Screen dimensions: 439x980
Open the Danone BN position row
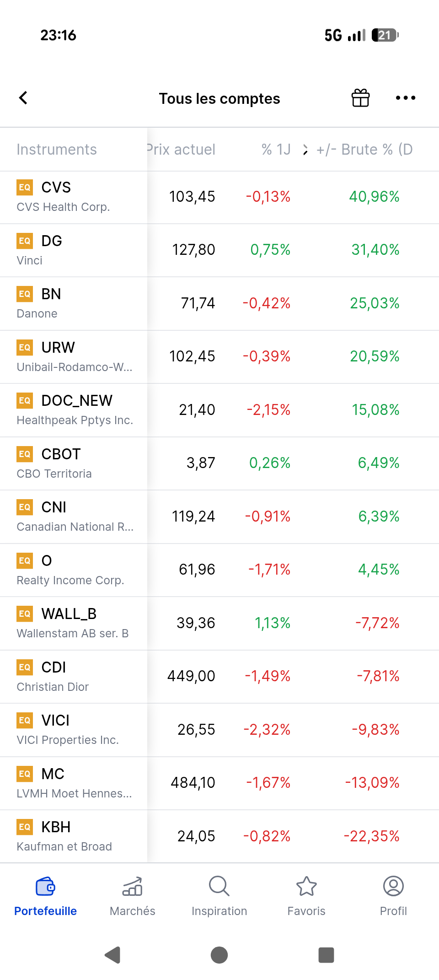(x=219, y=304)
